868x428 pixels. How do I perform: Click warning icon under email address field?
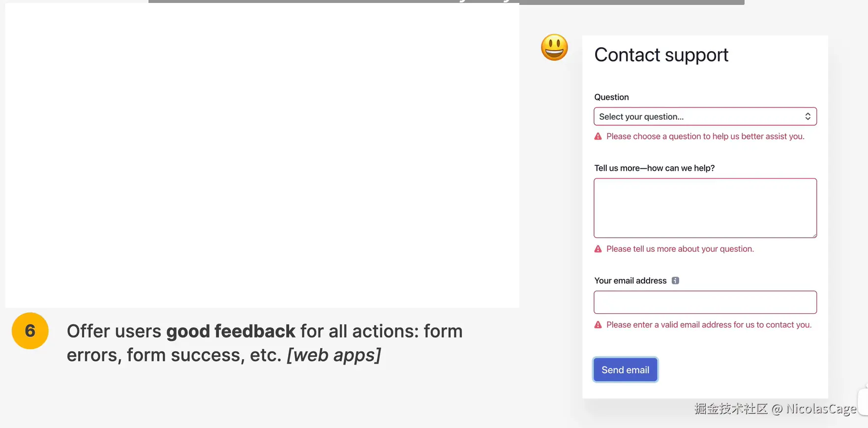[x=598, y=325]
